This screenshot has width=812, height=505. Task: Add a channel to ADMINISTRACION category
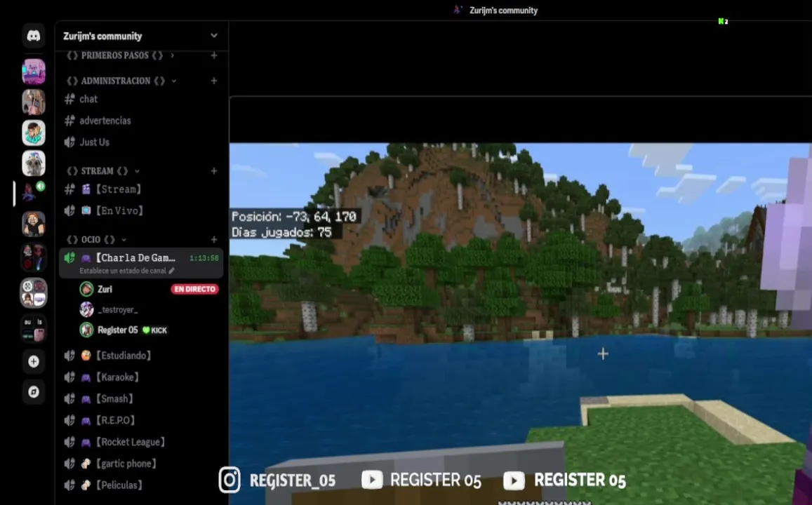point(214,81)
